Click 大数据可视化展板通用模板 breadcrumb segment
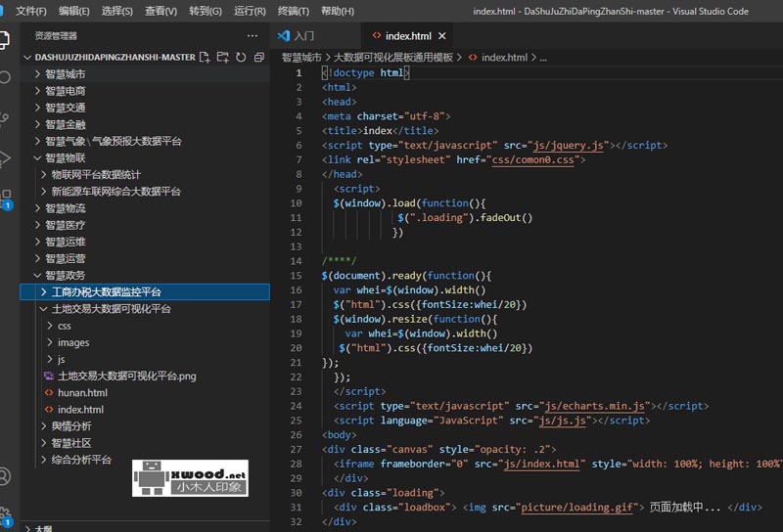The width and height of the screenshot is (783, 532). click(393, 58)
